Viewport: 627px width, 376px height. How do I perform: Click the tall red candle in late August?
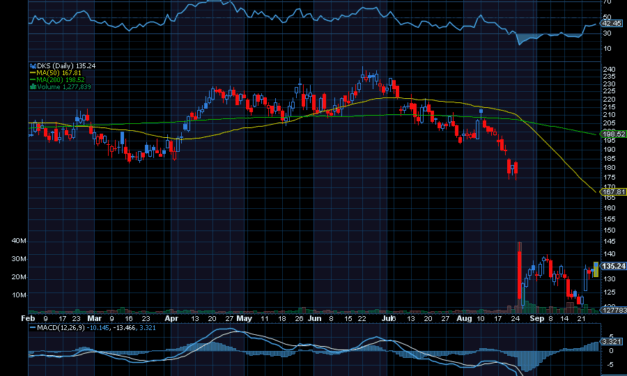519,274
